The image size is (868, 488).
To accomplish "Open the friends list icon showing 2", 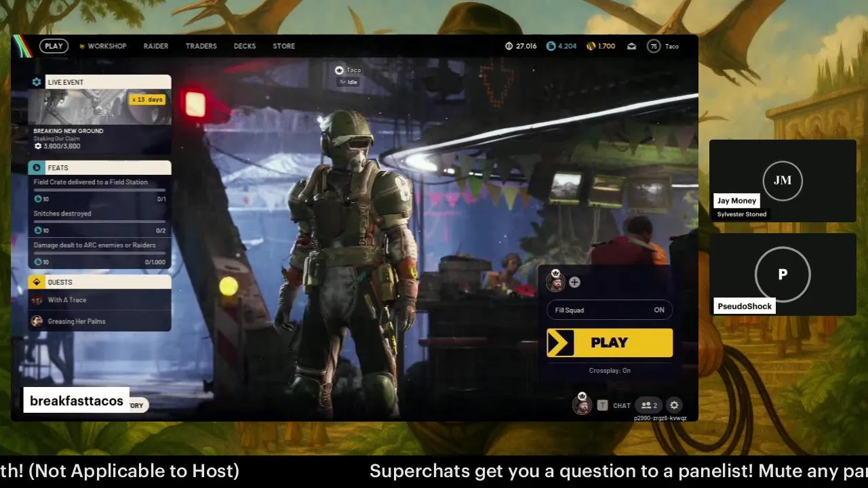I will tap(649, 405).
